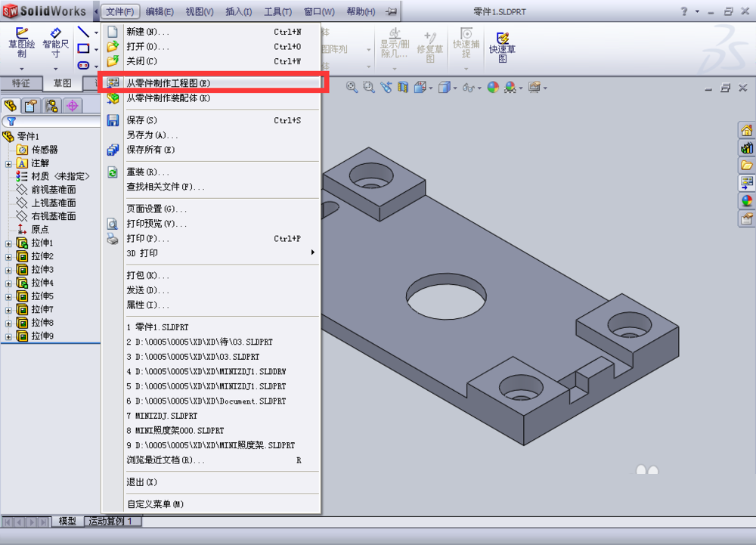Select 材质 <未指定> tree item
The height and width of the screenshot is (545, 756).
[x=53, y=176]
